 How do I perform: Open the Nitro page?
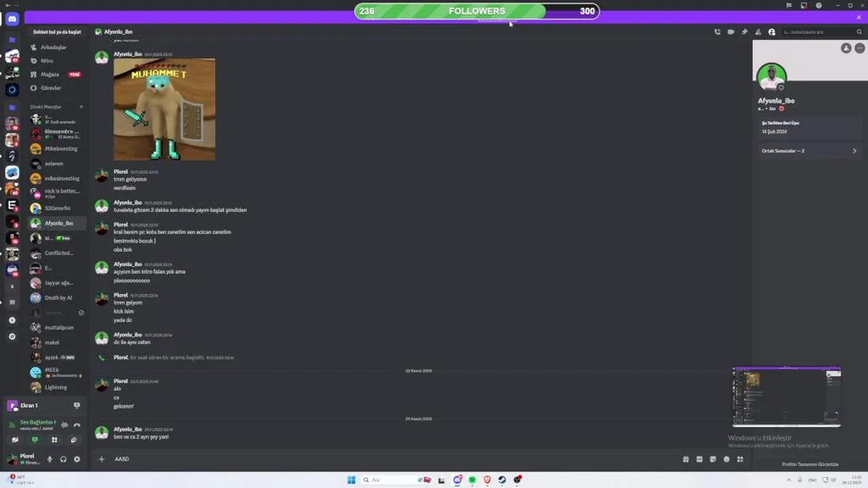pos(58,61)
